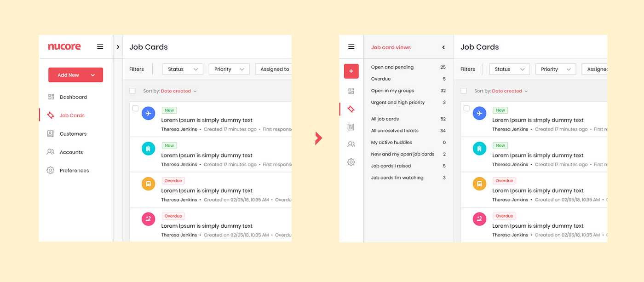Open the Date created sort dropdown in the left panel

[179, 91]
